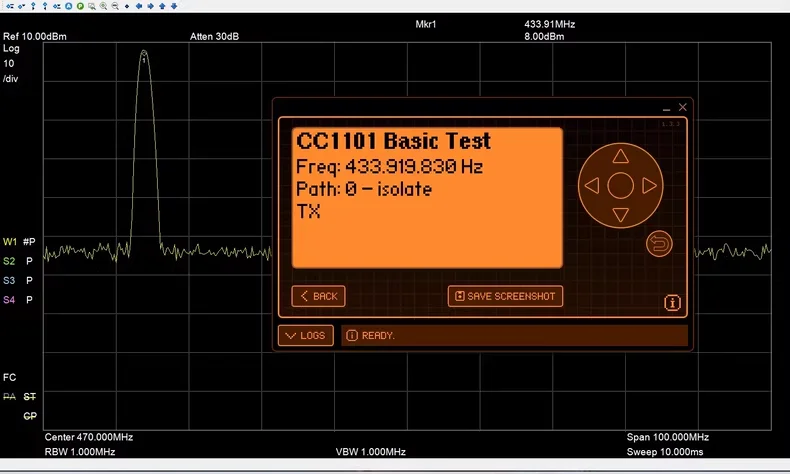The width and height of the screenshot is (790, 474).
Task: Click the 'Center 470.000MHz' label
Action: (x=89, y=437)
